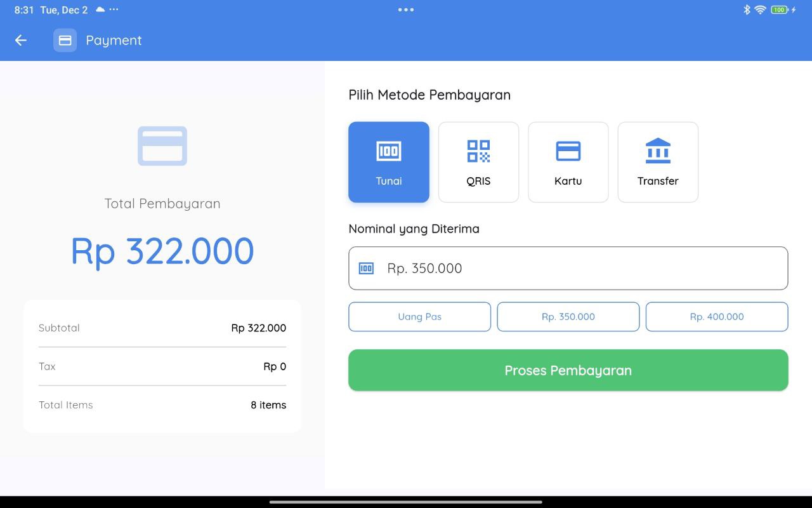Select the Transfer bank payment icon
The height and width of the screenshot is (508, 812).
658,151
